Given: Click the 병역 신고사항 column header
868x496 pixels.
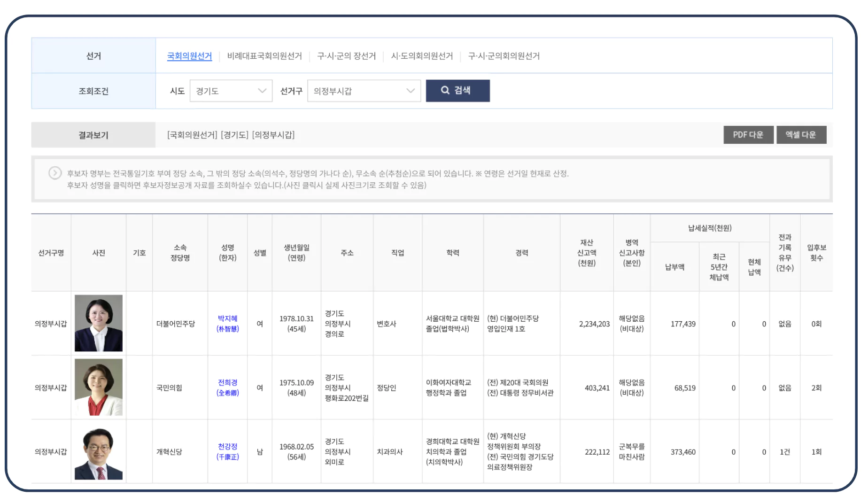Looking at the screenshot, I should (632, 253).
